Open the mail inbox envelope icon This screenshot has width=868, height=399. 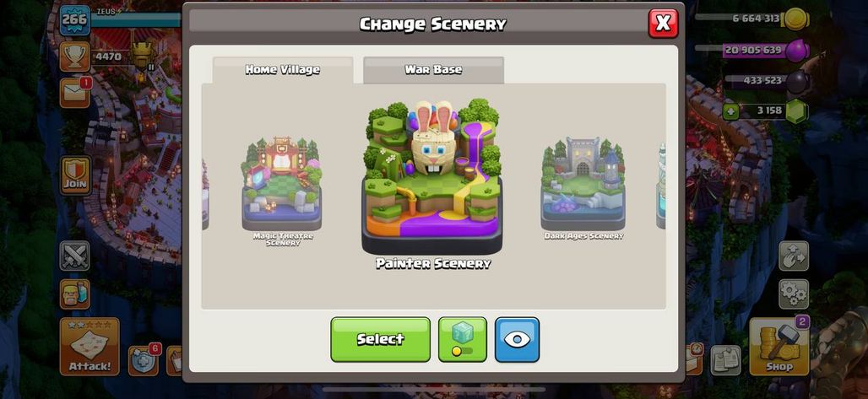[x=75, y=92]
